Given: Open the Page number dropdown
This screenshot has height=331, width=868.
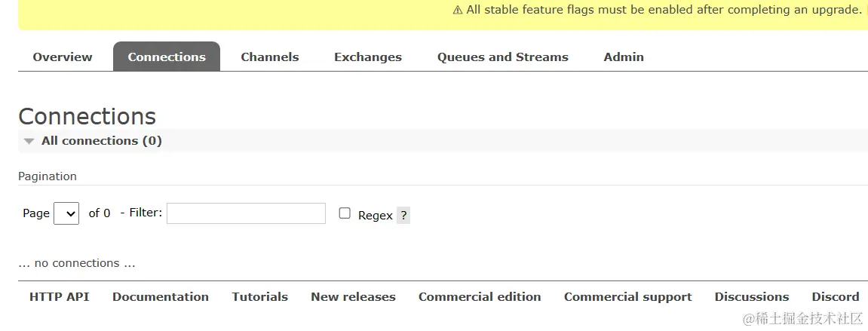Looking at the screenshot, I should tap(66, 213).
